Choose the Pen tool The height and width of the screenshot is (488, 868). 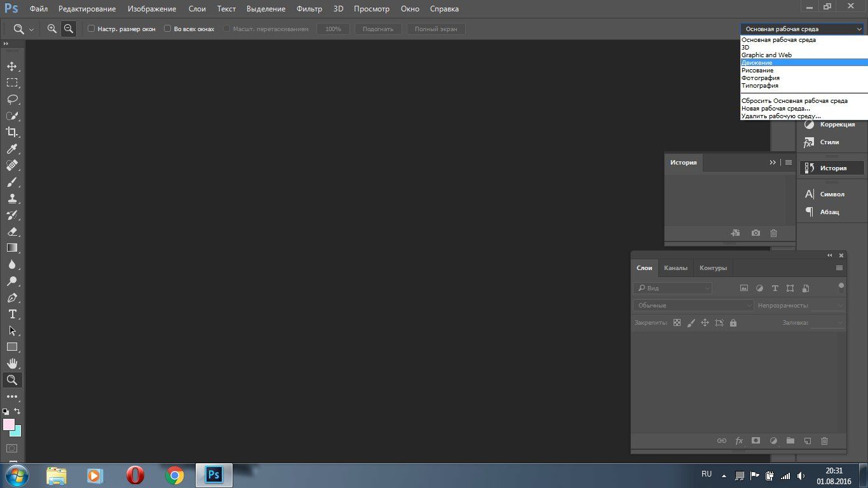pos(12,297)
